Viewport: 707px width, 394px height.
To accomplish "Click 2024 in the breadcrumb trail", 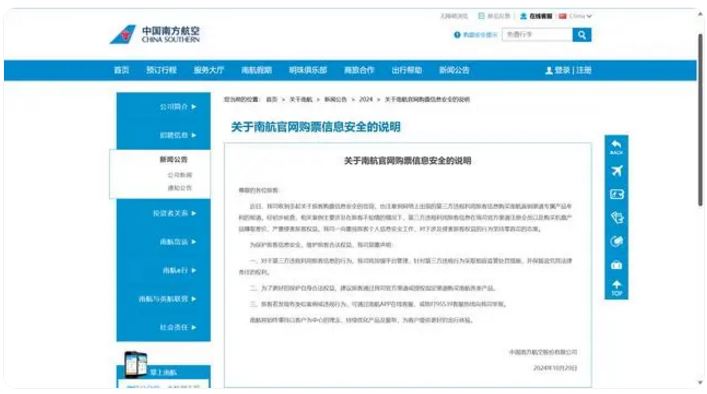I will click(366, 99).
